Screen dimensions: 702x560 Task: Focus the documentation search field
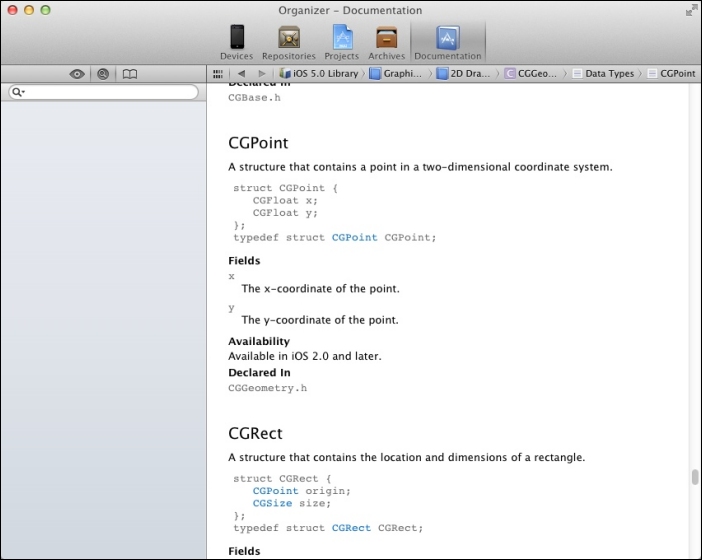[103, 92]
